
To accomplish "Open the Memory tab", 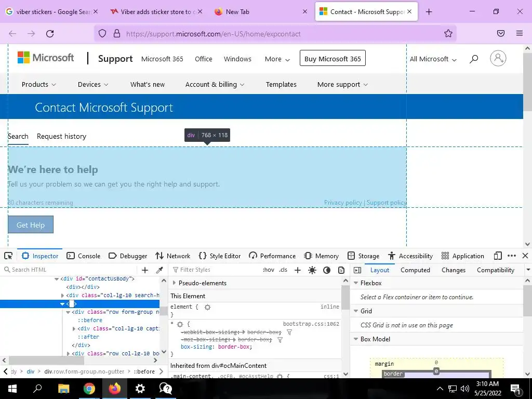I will (322, 256).
